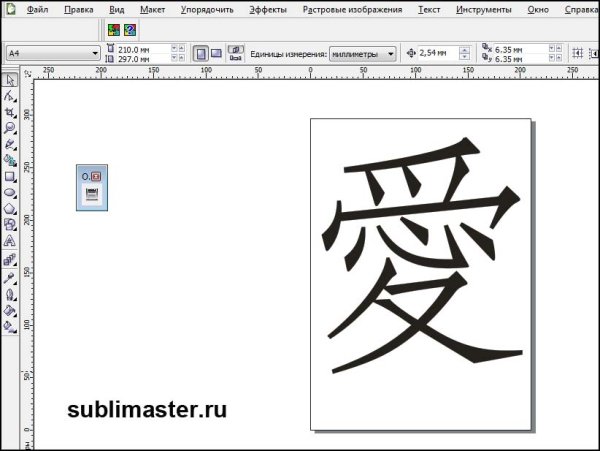Select the Polygon tool
The height and width of the screenshot is (451, 600).
(x=10, y=209)
